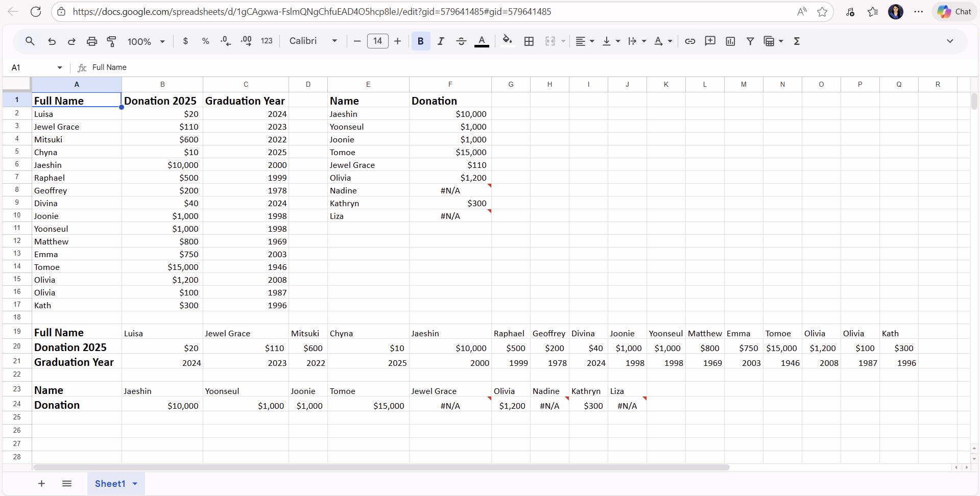Screen dimensions: 980x496
Task: Open the text color picker
Action: coord(482,41)
